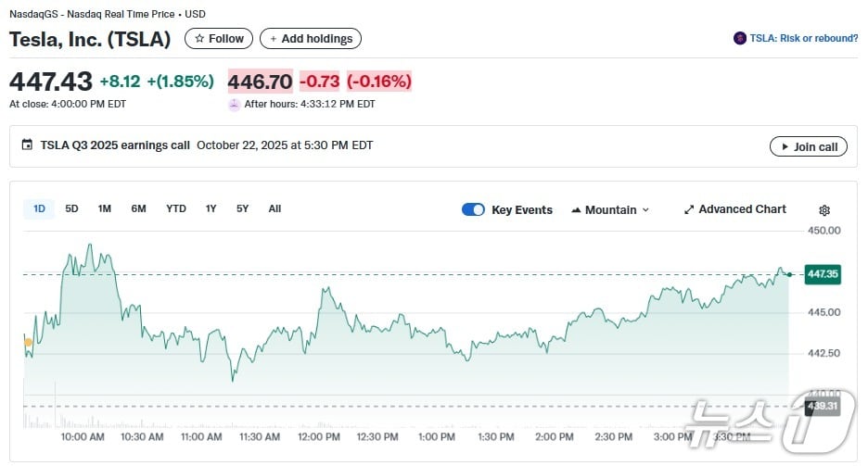The height and width of the screenshot is (466, 868).
Task: Click the TSLA Risk or rebound purple icon
Action: [x=740, y=38]
